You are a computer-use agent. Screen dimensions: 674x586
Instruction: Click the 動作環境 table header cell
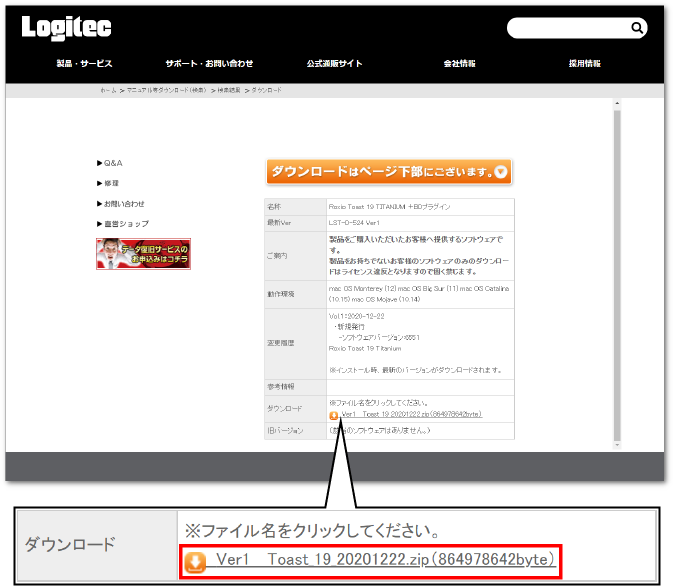295,294
